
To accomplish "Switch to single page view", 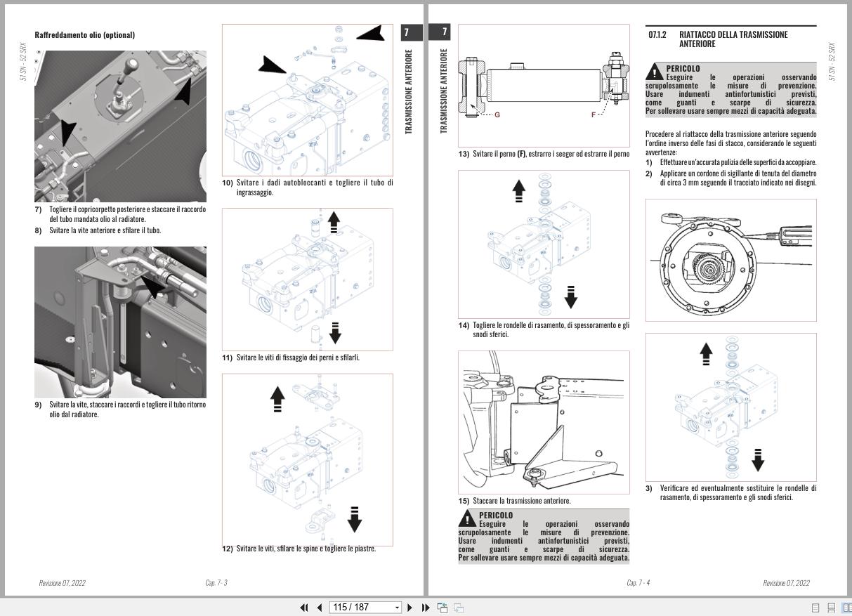I will [815, 608].
